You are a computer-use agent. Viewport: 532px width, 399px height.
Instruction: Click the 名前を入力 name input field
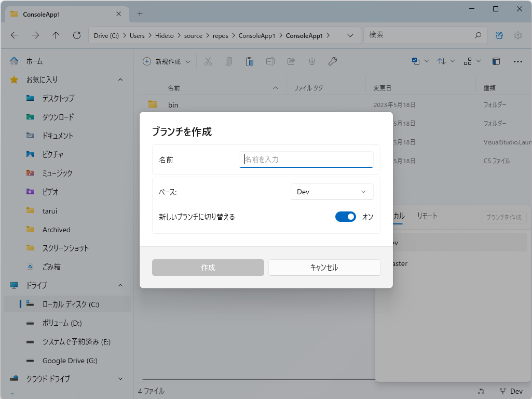(x=306, y=159)
